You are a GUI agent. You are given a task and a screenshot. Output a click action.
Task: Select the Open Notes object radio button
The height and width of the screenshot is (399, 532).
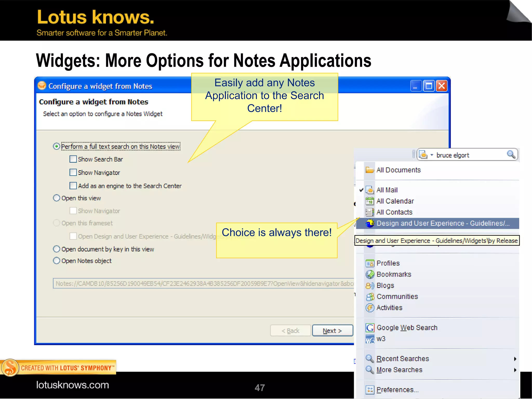[x=56, y=260]
